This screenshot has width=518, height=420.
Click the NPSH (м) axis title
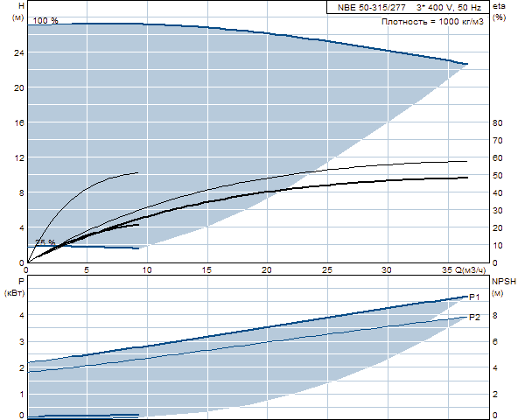click(x=504, y=287)
